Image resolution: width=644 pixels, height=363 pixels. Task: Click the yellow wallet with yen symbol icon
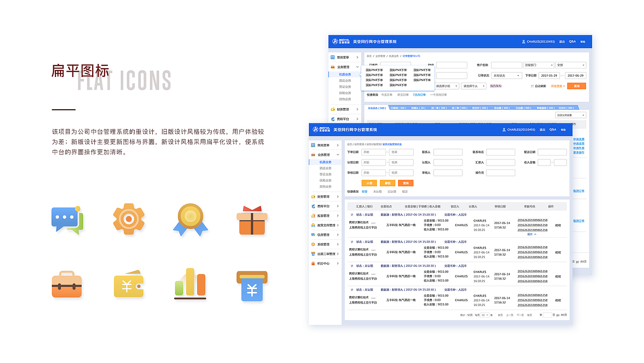[129, 284]
